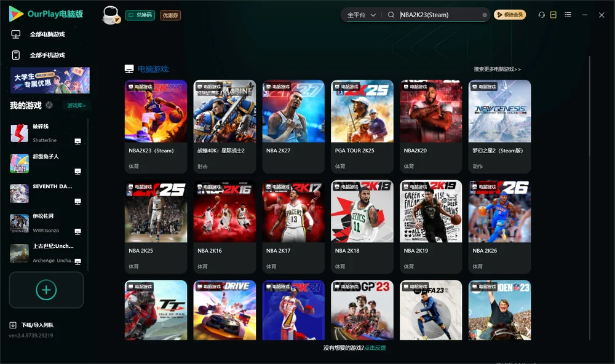The width and height of the screenshot is (615, 364).
Task: Click the 电脑游戏 section monitor icon
Action: point(129,69)
